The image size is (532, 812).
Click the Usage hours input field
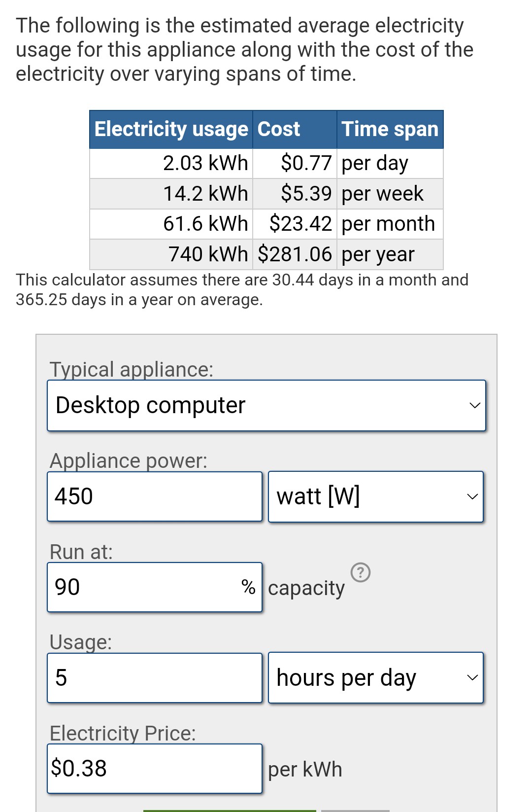pos(155,678)
